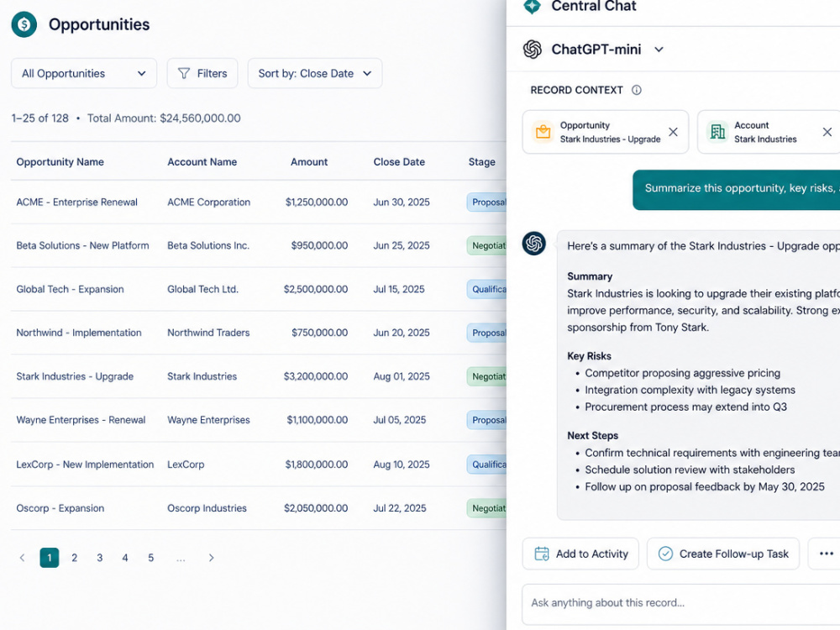Open the All Opportunities dropdown
The width and height of the screenshot is (840, 630).
click(84, 73)
